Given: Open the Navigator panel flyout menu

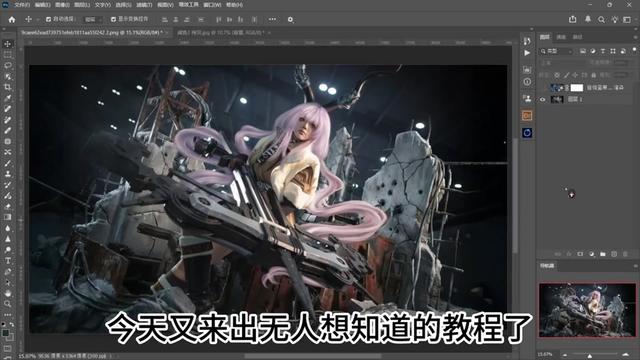Looking at the screenshot, I should (x=635, y=266).
